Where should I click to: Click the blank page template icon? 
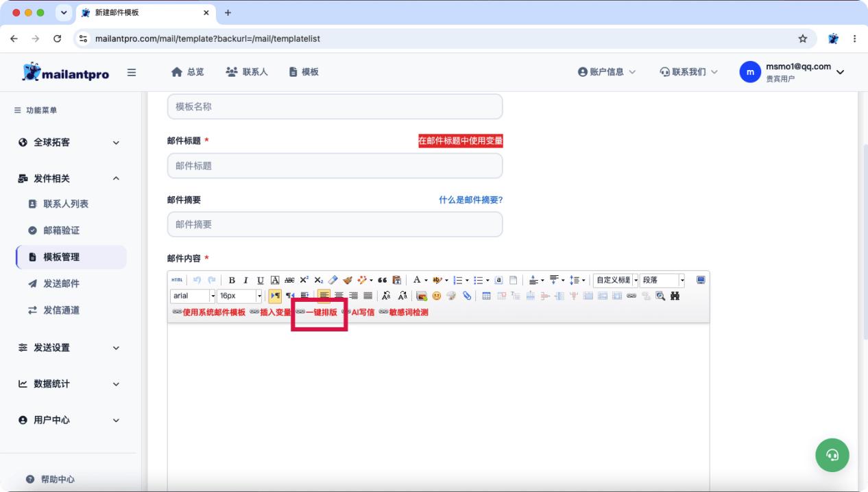(x=513, y=280)
